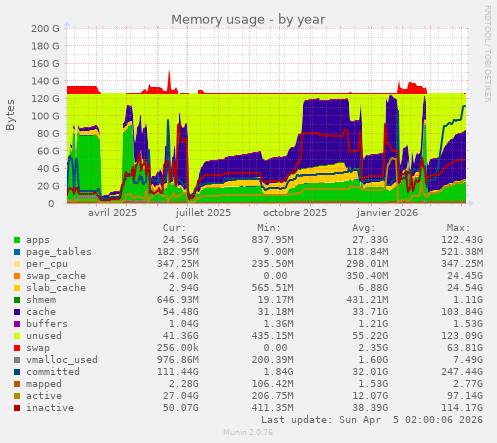This screenshot has width=497, height=443.
Task: Click the apps green legend swatch
Action: (17, 240)
